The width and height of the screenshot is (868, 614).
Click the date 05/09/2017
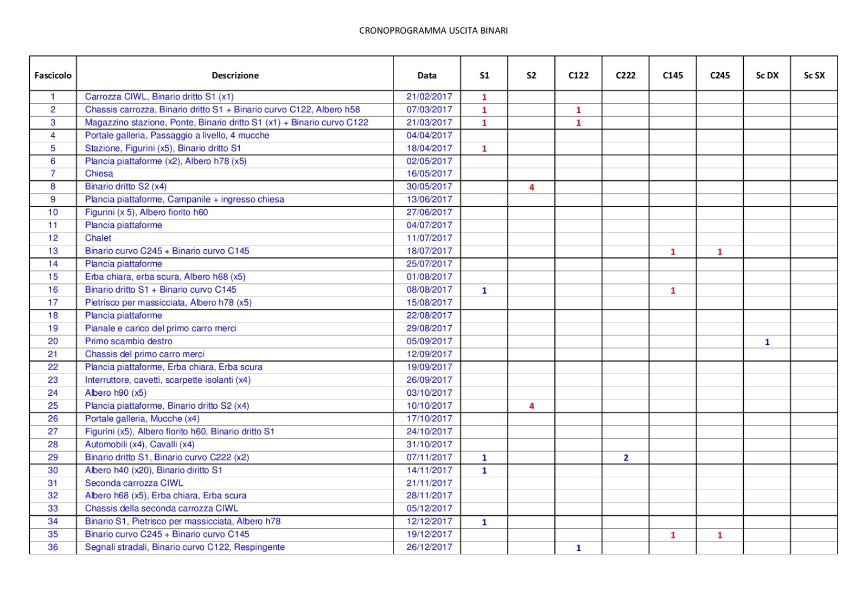tap(429, 341)
